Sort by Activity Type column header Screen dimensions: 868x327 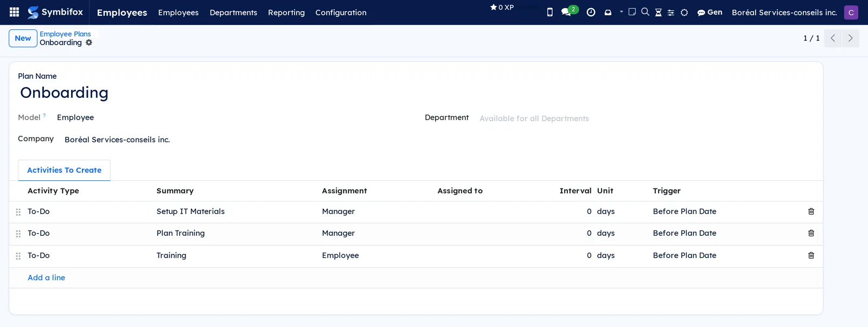(53, 191)
